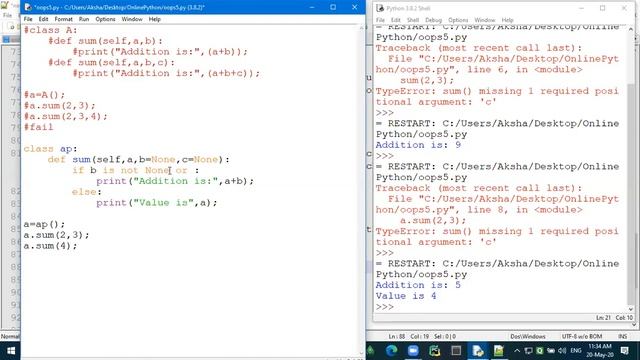640x360 pixels.
Task: Switch to Python IDLE taskbar icon
Action: [478, 351]
